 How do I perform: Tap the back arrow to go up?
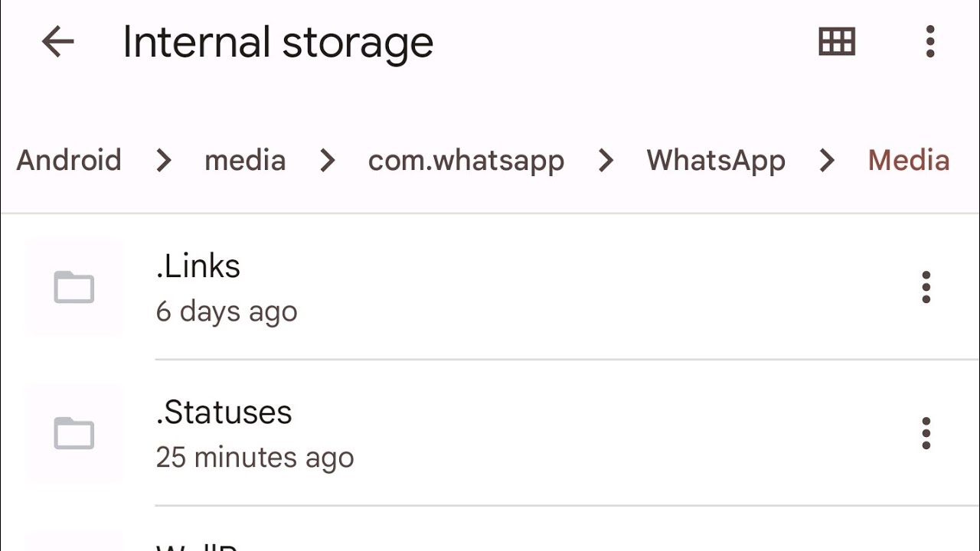(x=57, y=42)
